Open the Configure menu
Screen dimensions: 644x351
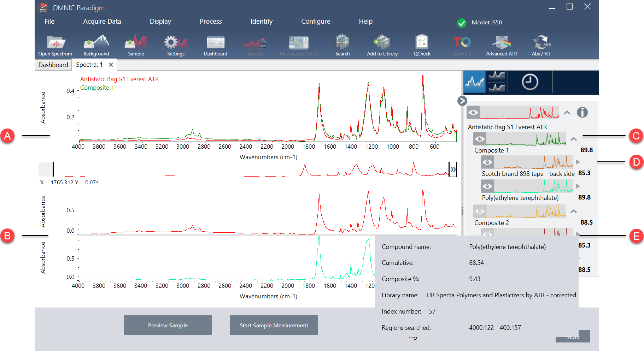click(316, 22)
